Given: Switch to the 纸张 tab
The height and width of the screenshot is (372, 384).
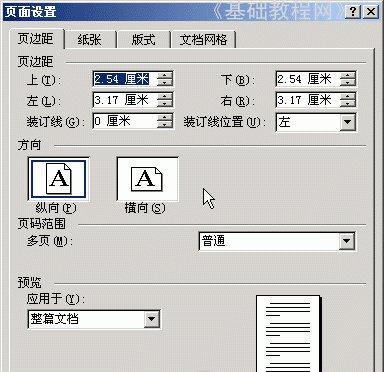Looking at the screenshot, I should (x=89, y=40).
